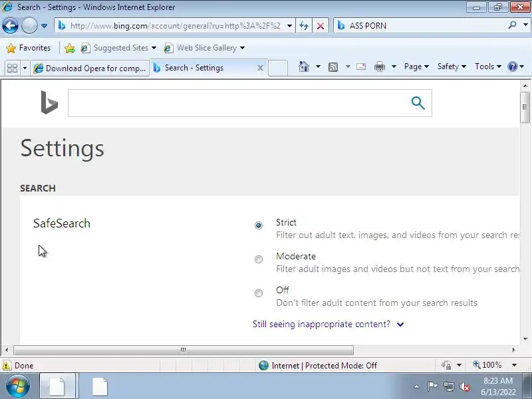Open the Tools menu
The height and width of the screenshot is (399, 532).
(x=488, y=66)
